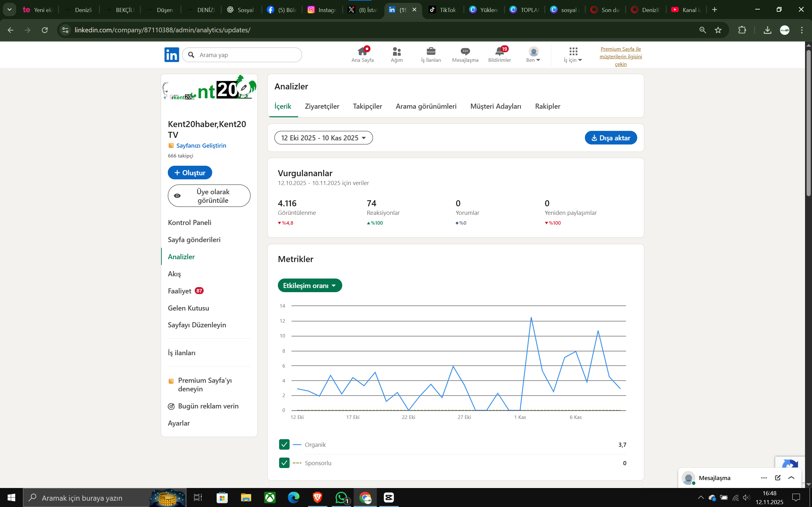Click the Sayfanızı Geliştirin link
The image size is (812, 507).
(201, 145)
